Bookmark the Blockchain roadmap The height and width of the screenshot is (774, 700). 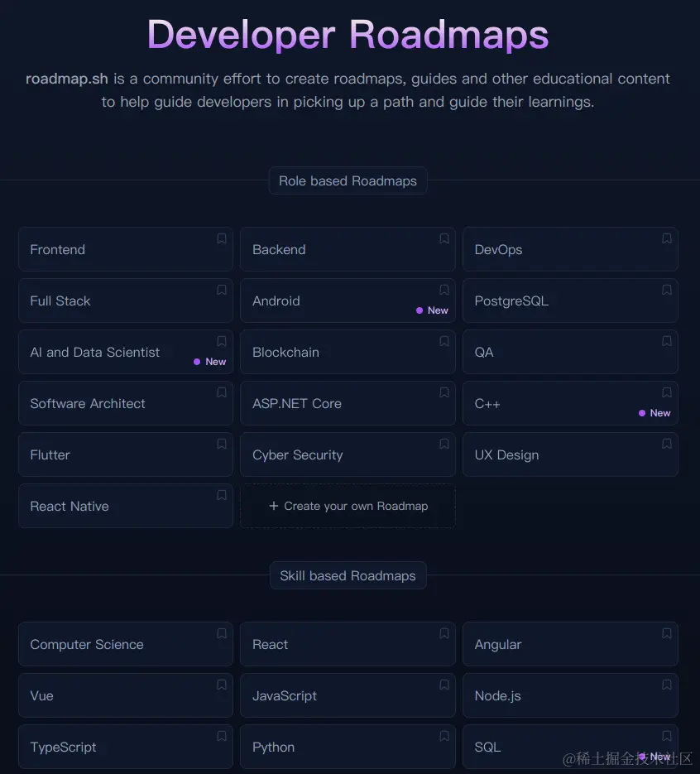point(444,342)
